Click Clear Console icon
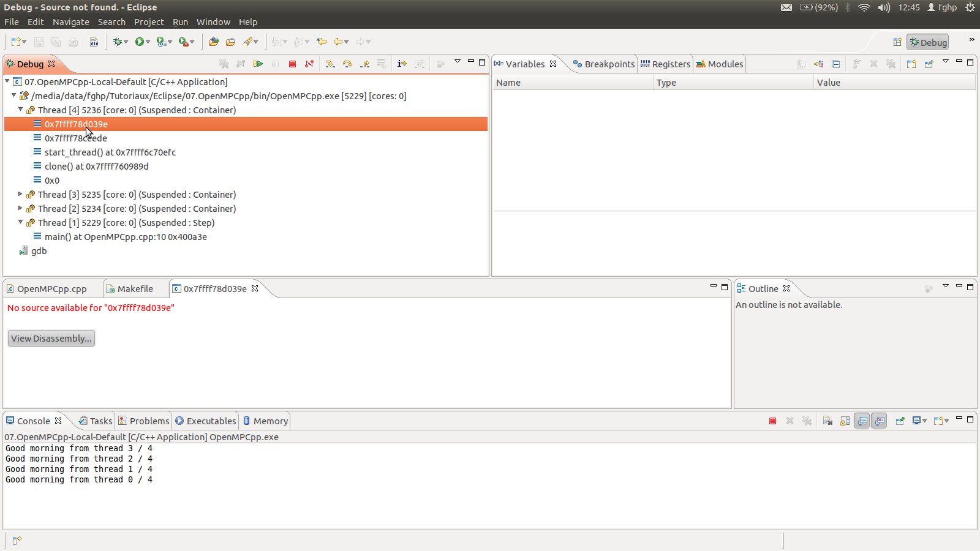The width and height of the screenshot is (980, 551). 827,421
